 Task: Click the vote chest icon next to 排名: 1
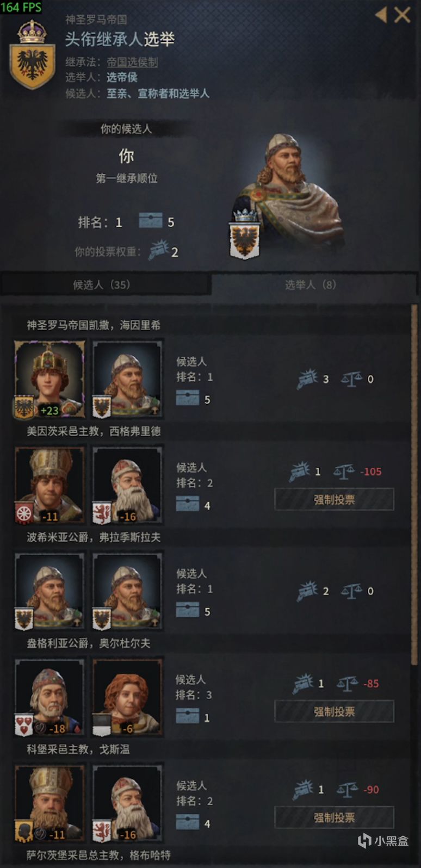tap(151, 221)
